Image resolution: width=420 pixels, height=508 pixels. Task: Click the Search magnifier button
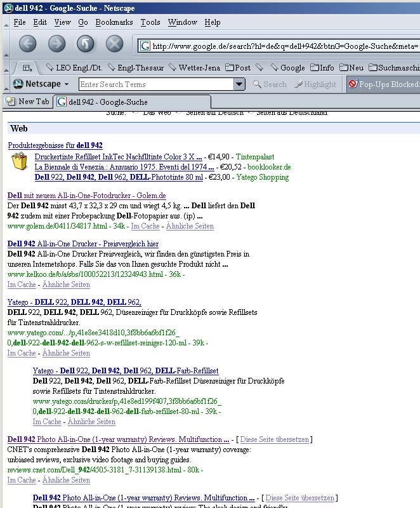pyautogui.click(x=270, y=84)
